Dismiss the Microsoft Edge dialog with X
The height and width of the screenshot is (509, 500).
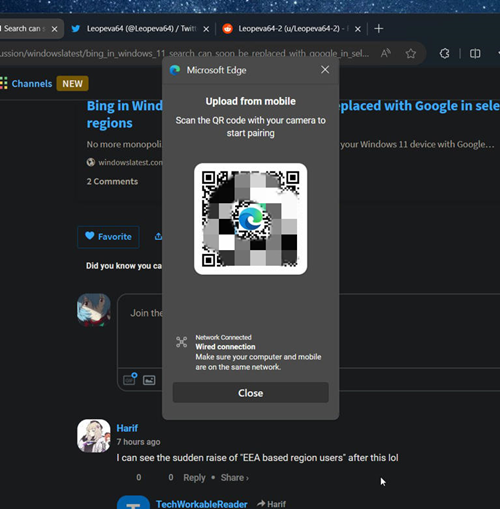(x=325, y=70)
